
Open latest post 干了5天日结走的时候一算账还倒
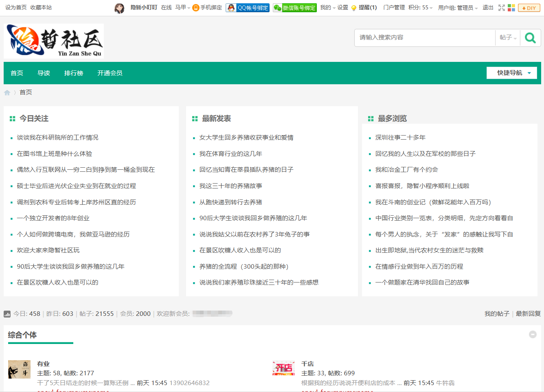click(86, 383)
